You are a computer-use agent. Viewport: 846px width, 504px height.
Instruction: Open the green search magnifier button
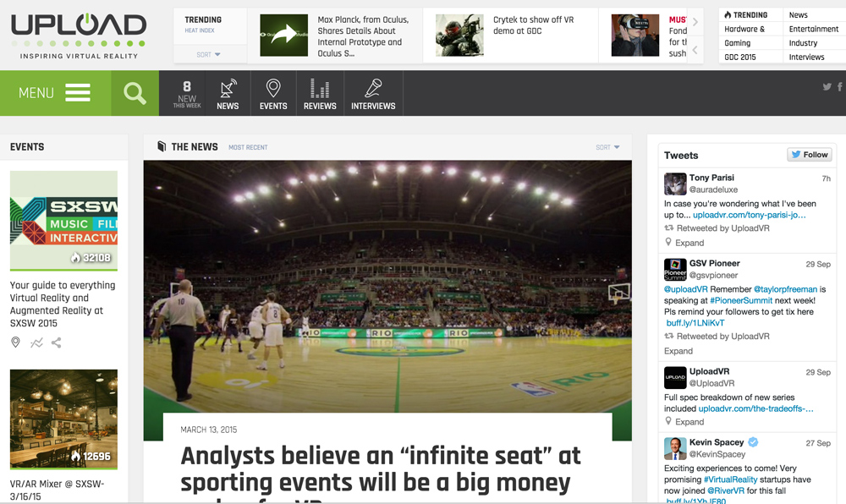click(x=135, y=93)
